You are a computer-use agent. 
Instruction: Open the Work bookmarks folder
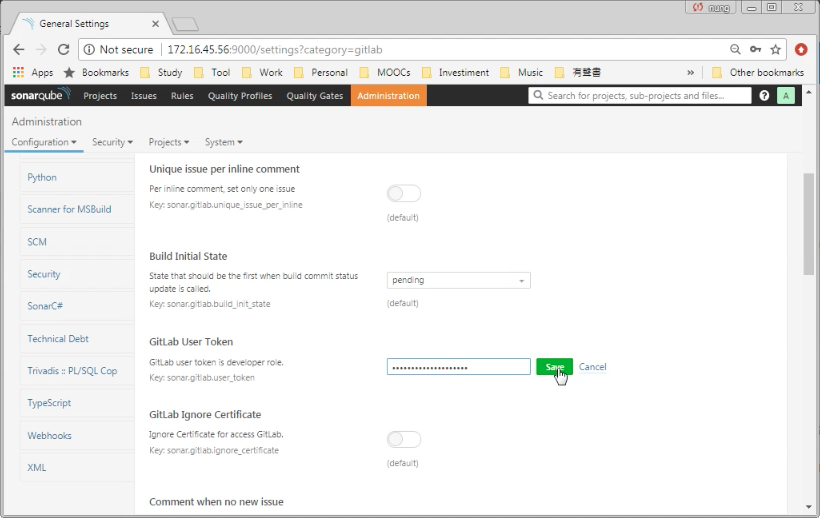pyautogui.click(x=262, y=72)
